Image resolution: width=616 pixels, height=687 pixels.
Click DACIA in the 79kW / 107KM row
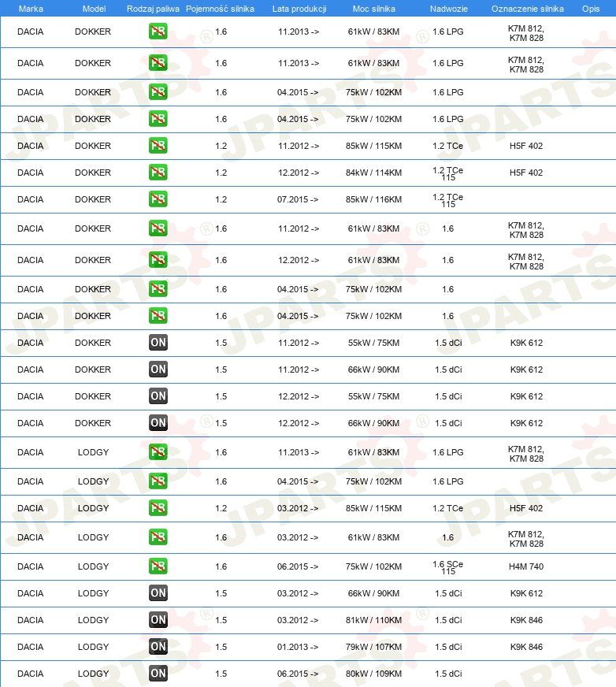pyautogui.click(x=30, y=647)
